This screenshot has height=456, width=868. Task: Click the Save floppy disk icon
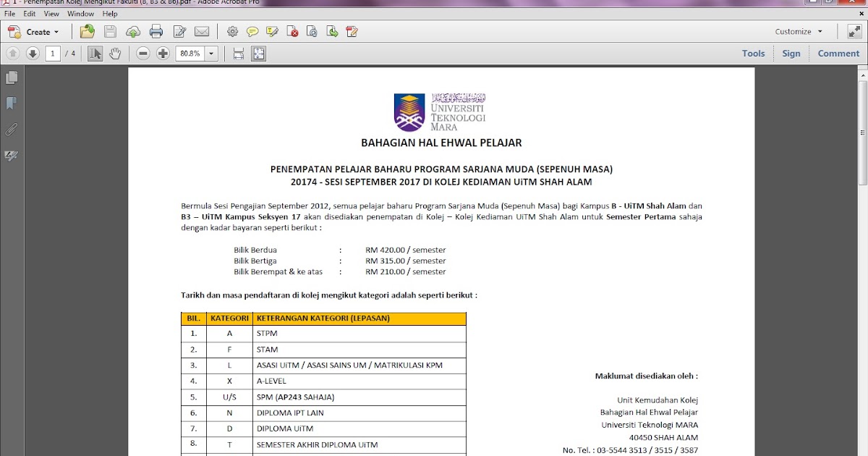[x=110, y=31]
